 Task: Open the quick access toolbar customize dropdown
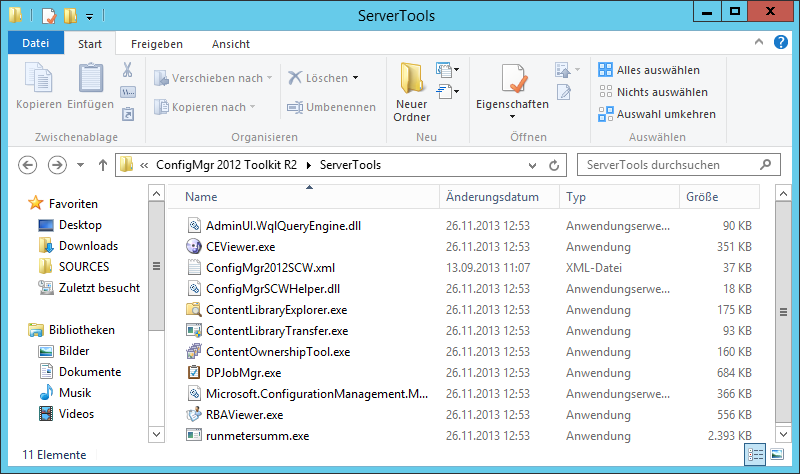(x=89, y=17)
